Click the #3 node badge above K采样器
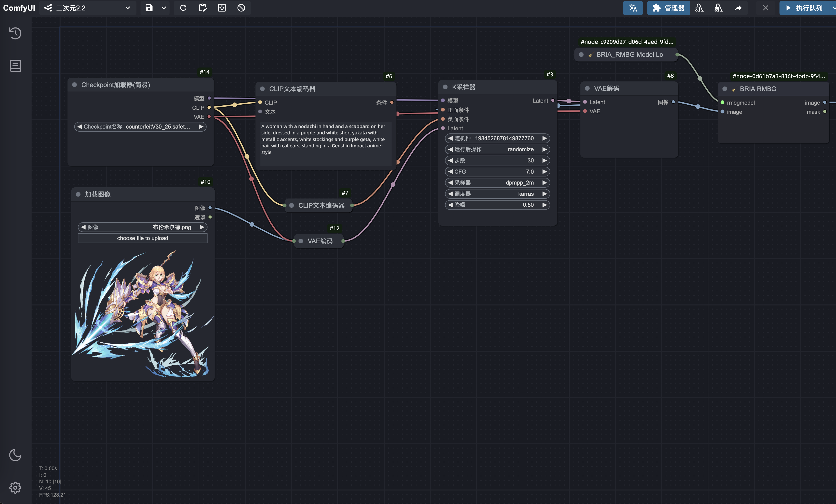The image size is (836, 504). pyautogui.click(x=550, y=74)
